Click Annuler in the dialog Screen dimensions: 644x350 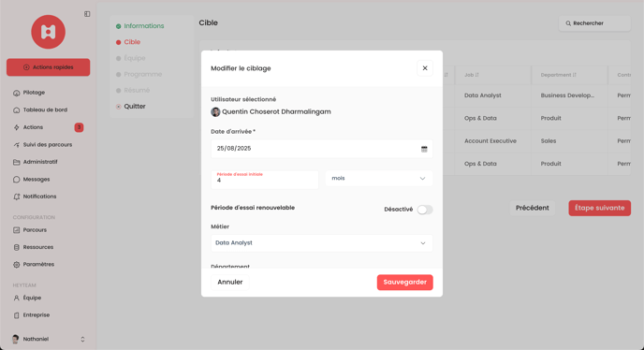(x=230, y=283)
